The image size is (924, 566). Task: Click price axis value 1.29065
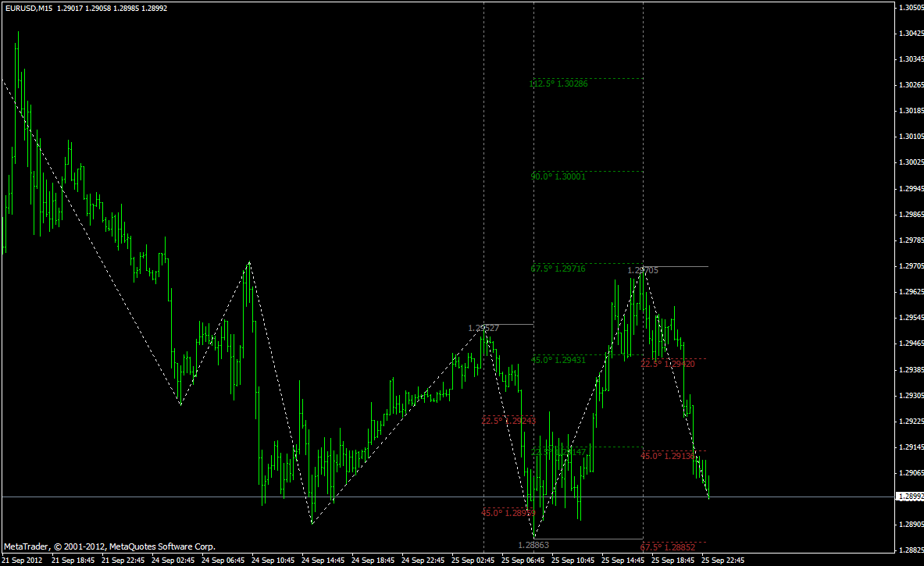click(911, 473)
